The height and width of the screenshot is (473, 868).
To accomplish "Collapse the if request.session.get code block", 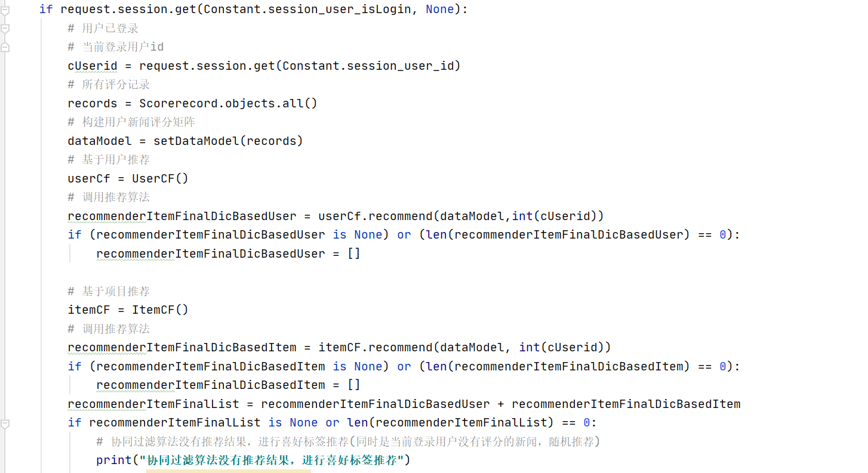I will point(5,10).
